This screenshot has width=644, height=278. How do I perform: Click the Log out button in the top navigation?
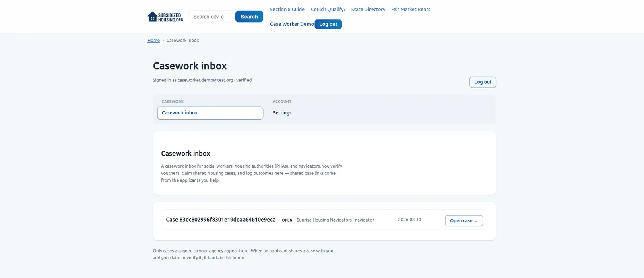click(328, 24)
